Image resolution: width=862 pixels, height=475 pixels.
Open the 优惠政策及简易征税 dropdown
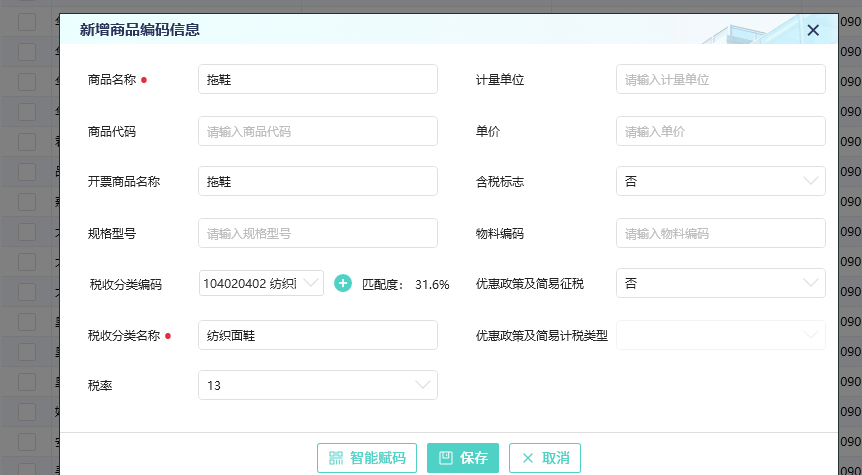(x=721, y=283)
